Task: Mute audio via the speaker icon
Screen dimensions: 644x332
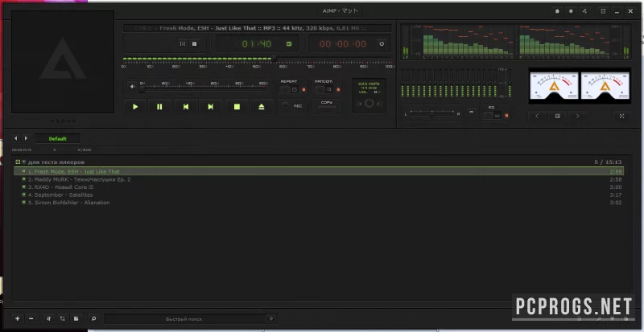Action: click(x=132, y=87)
